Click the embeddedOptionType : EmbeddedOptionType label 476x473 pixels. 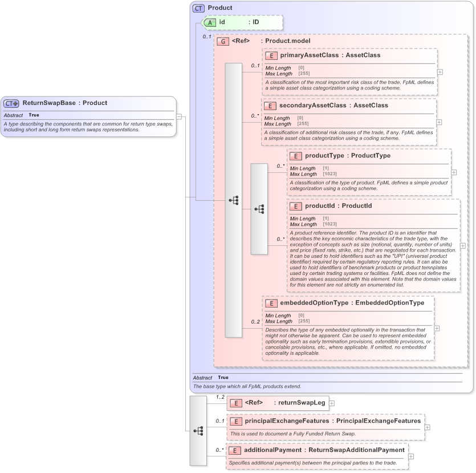[352, 303]
